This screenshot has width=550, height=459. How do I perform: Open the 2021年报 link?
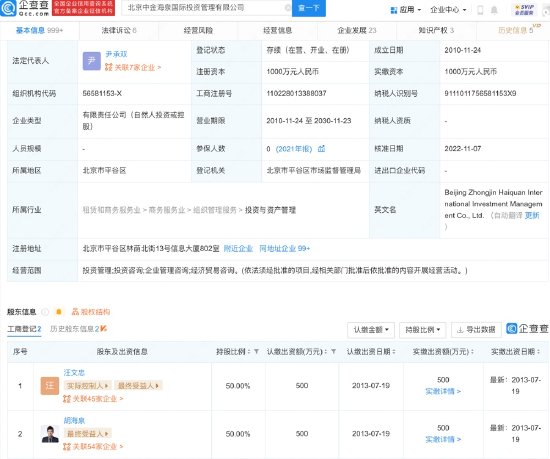pyautogui.click(x=294, y=149)
